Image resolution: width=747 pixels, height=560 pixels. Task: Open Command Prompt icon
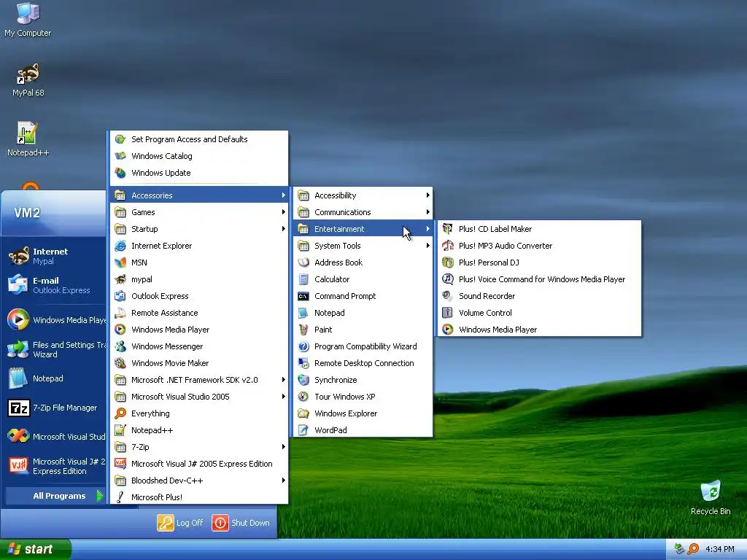click(x=303, y=296)
